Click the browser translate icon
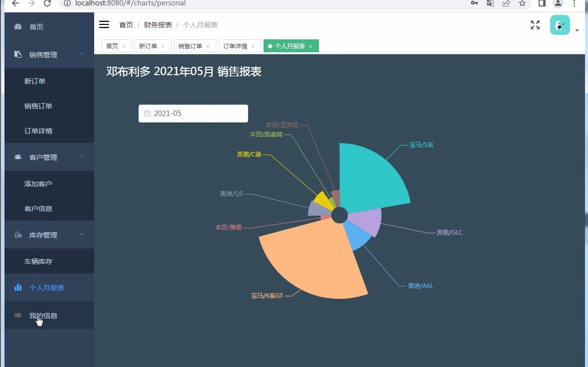 pyautogui.click(x=490, y=3)
